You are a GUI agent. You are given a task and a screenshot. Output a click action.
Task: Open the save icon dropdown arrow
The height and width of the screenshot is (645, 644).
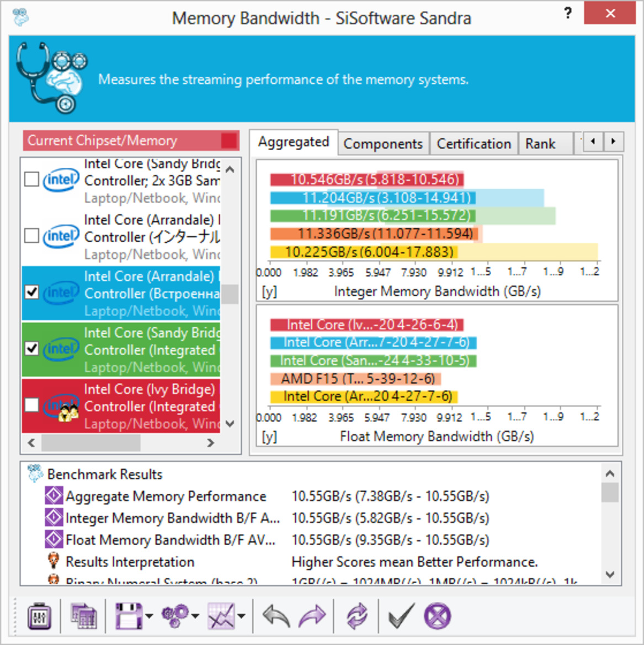pos(150,616)
